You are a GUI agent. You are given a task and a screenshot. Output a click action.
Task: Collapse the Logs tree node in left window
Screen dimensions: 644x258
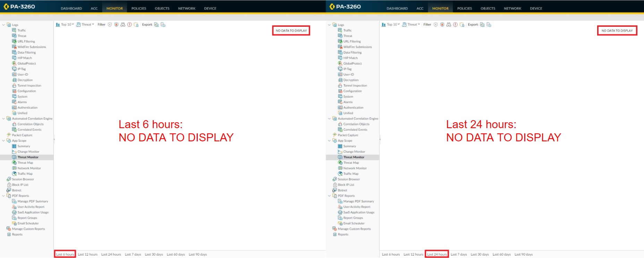(3, 25)
